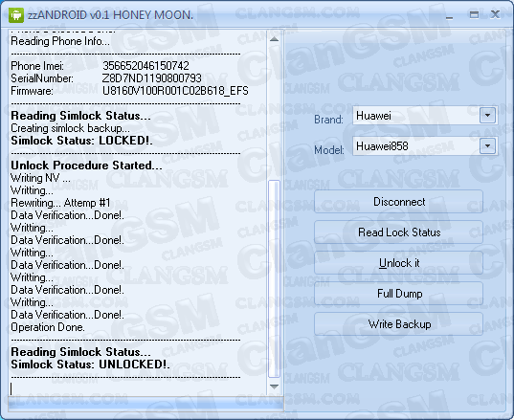Click the 'Creating simlock backup...' line

pyautogui.click(x=70, y=128)
